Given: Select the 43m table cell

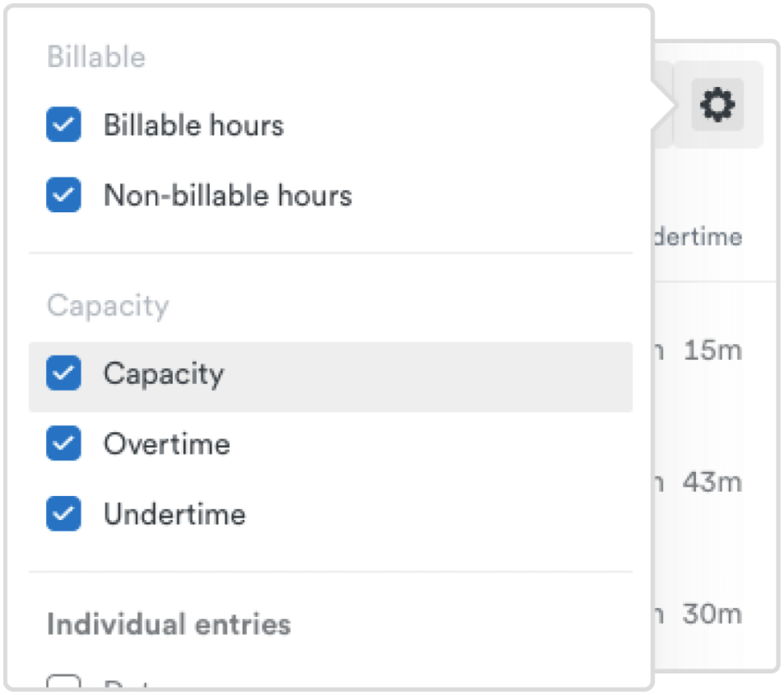Looking at the screenshot, I should [x=712, y=483].
